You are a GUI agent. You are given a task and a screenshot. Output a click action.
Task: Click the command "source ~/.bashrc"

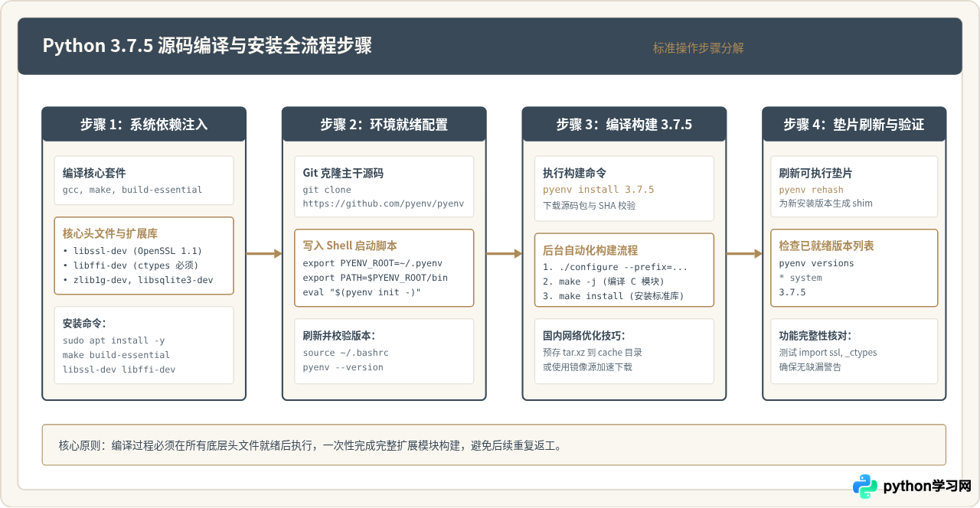(x=346, y=353)
